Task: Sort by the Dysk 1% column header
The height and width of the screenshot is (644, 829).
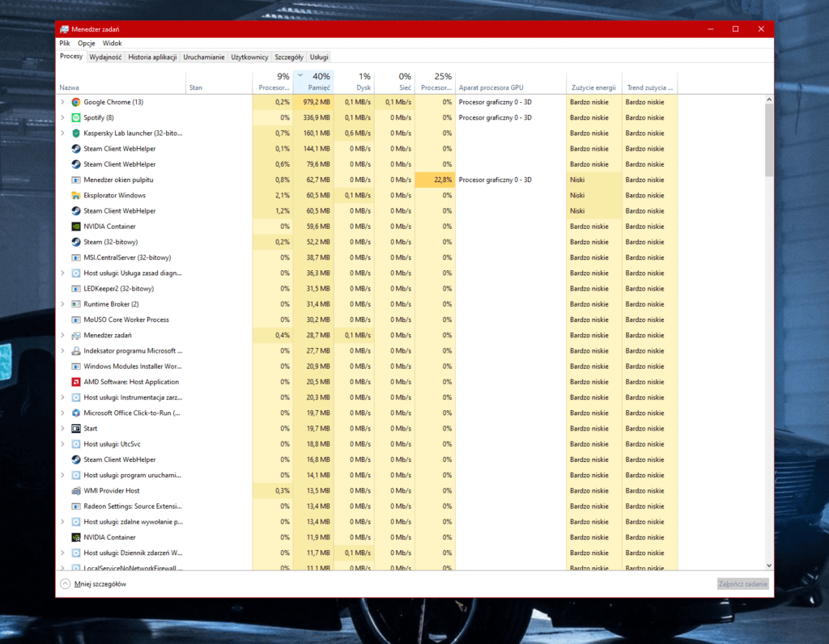Action: point(355,83)
